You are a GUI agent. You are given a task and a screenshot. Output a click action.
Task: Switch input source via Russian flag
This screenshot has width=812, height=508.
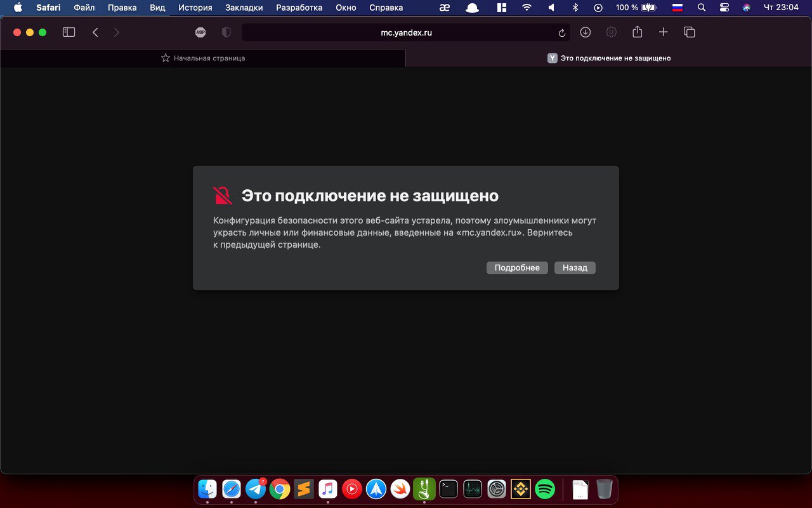[678, 8]
